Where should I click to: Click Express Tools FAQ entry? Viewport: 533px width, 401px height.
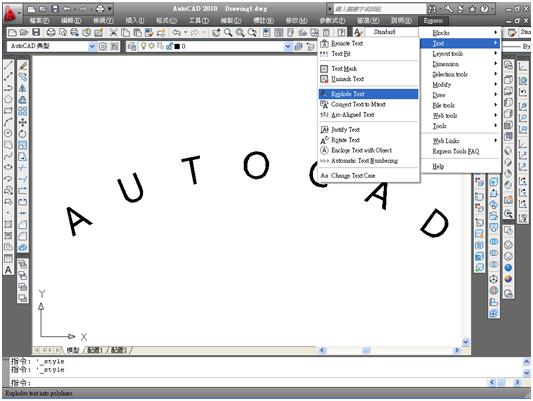coord(461,152)
